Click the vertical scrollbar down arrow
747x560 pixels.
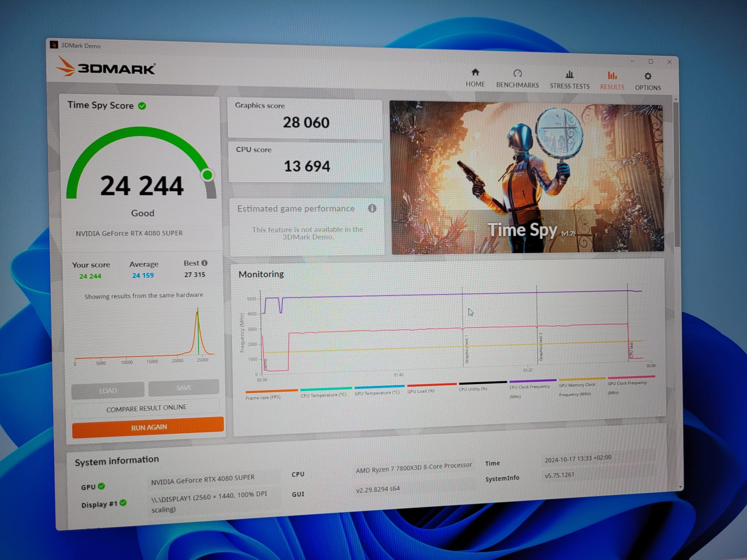[x=680, y=486]
